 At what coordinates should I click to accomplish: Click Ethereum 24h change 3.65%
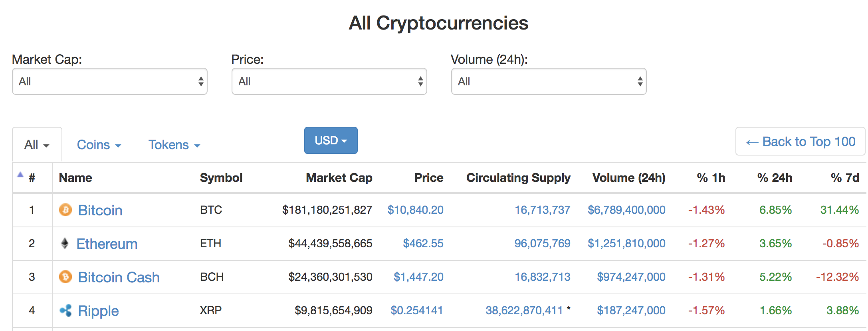click(x=776, y=243)
